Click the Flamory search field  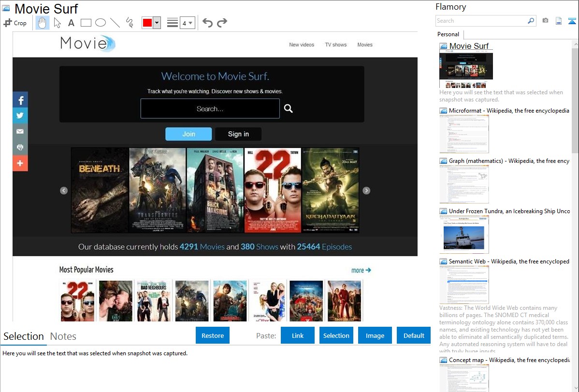tap(481, 21)
